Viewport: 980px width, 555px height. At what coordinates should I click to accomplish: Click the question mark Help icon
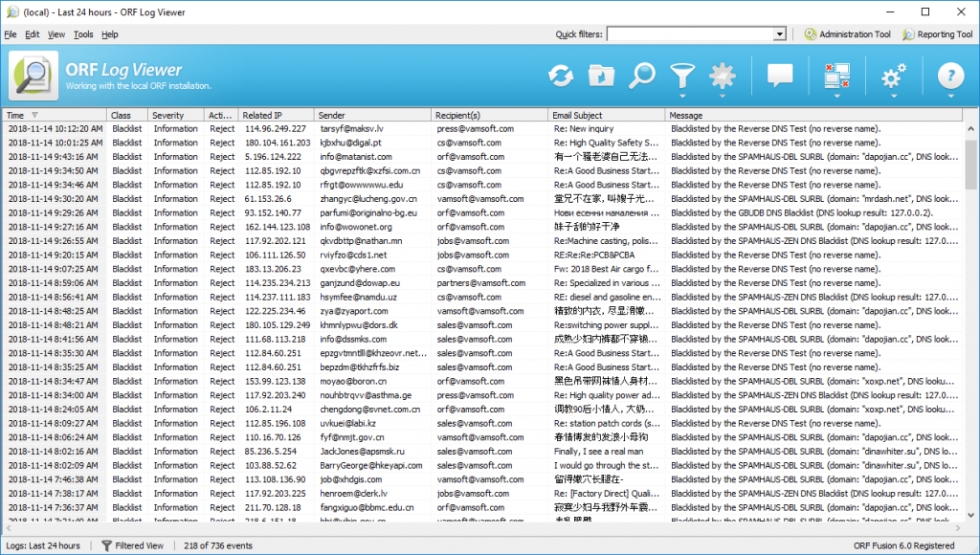pos(950,77)
